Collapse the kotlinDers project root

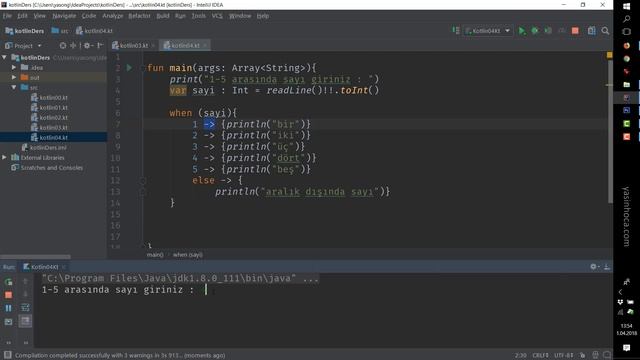click(x=4, y=58)
